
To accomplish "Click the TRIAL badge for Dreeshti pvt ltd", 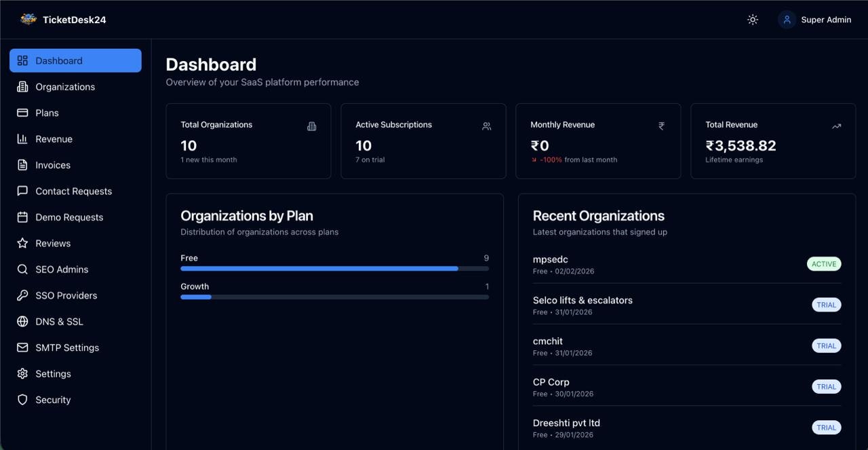I will (x=827, y=428).
